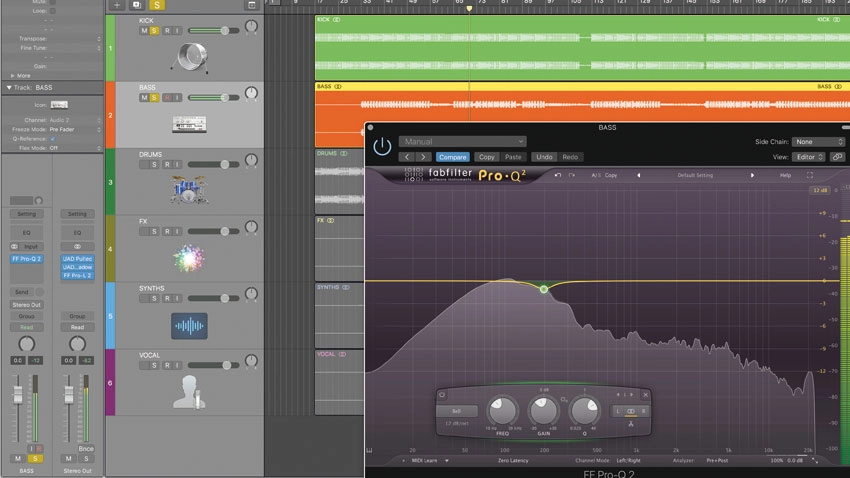Click the DRUMS track pan knob
This screenshot has width=850, height=478.
tap(251, 160)
